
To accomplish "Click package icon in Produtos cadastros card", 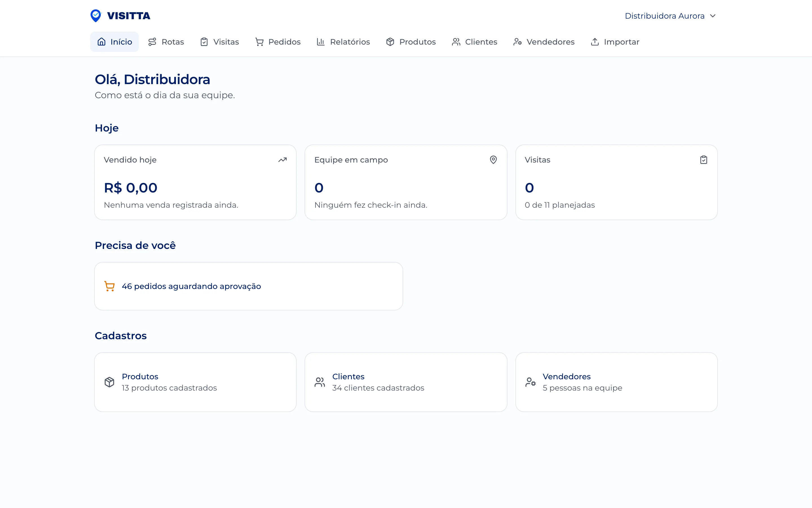I will tap(109, 382).
